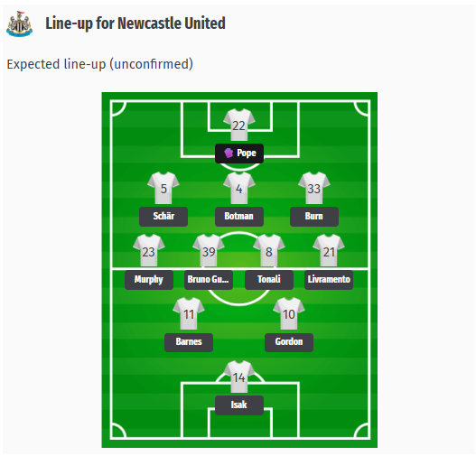Click the Tonali name tag

pos(269,279)
